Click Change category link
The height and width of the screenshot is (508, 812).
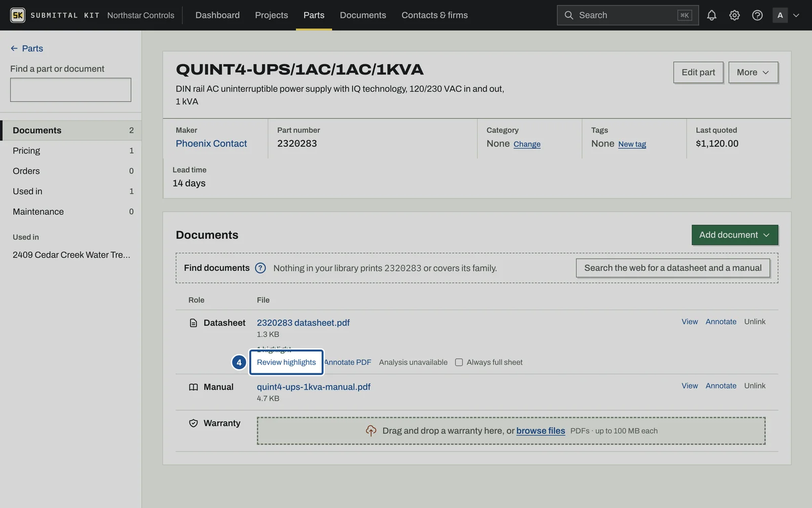click(x=527, y=144)
